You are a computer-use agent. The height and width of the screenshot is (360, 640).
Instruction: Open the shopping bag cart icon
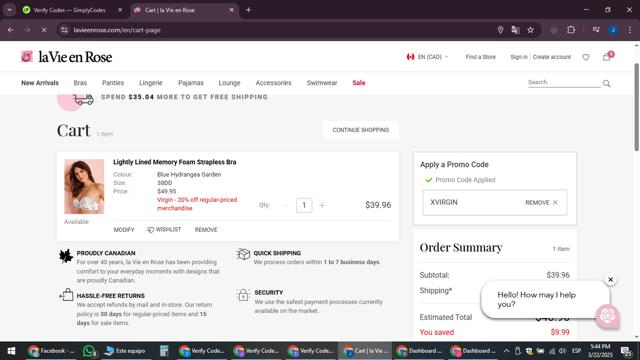click(x=607, y=57)
